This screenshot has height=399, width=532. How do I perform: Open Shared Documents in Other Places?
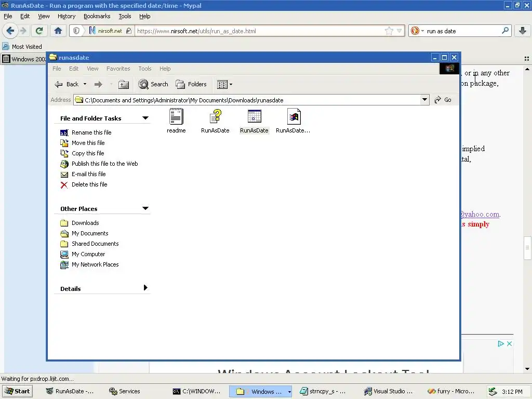(x=95, y=244)
